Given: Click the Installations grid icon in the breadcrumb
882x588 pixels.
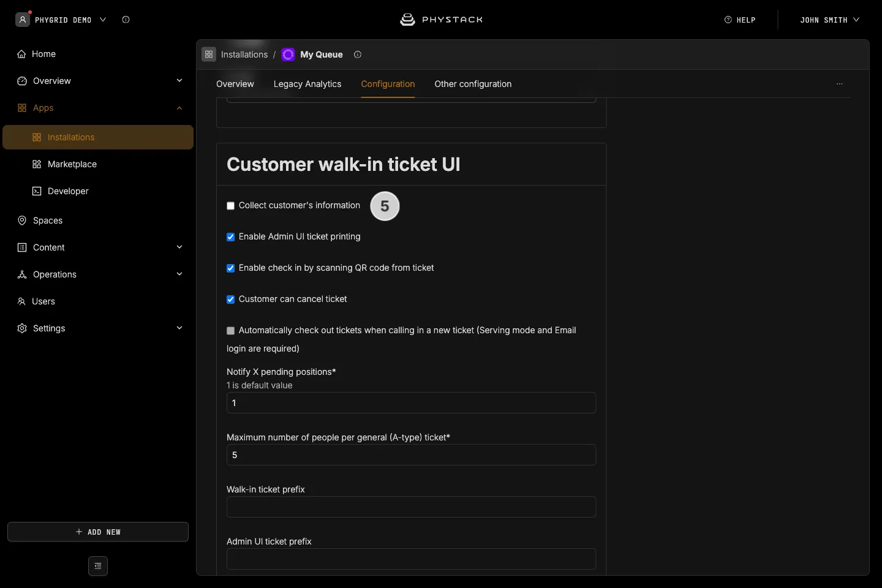Looking at the screenshot, I should click(209, 55).
